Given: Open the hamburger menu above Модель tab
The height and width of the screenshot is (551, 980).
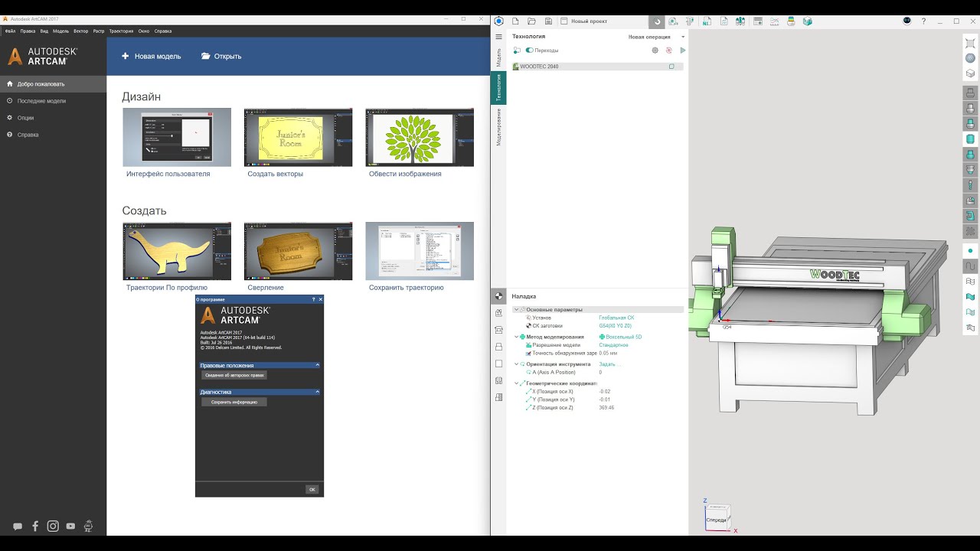Looking at the screenshot, I should pos(498,37).
